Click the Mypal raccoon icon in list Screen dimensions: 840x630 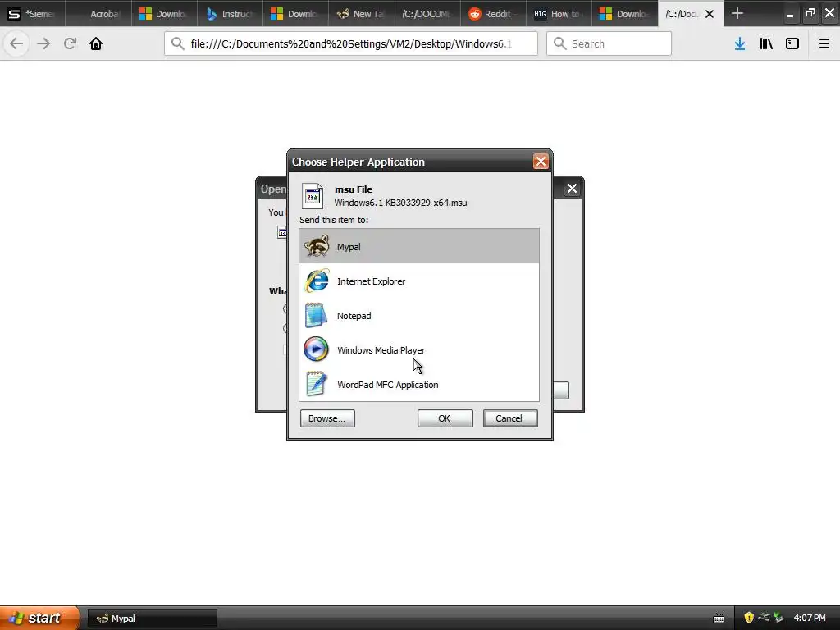[x=317, y=246]
